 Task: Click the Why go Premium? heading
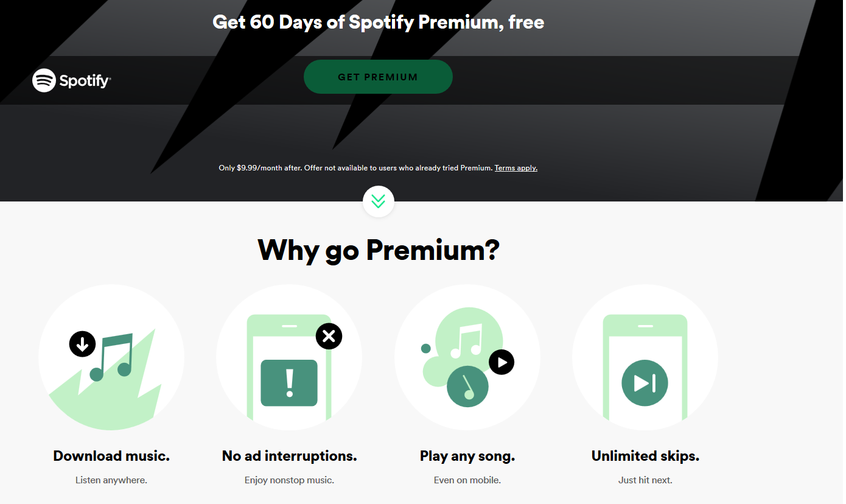point(378,250)
